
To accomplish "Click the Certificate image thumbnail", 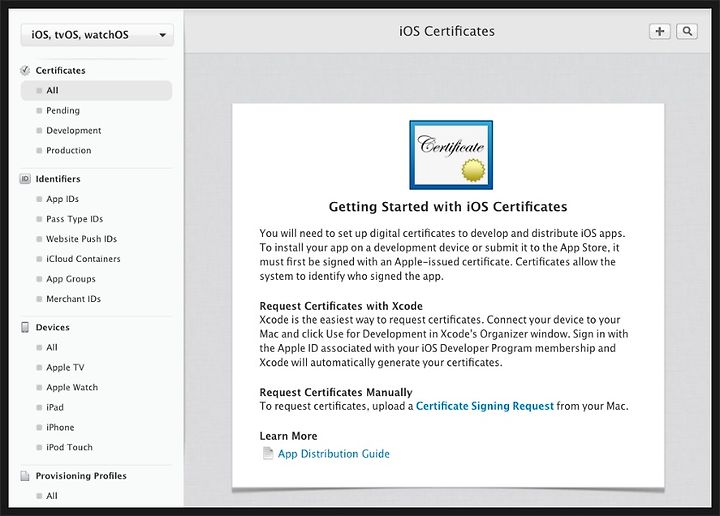I will click(x=451, y=155).
